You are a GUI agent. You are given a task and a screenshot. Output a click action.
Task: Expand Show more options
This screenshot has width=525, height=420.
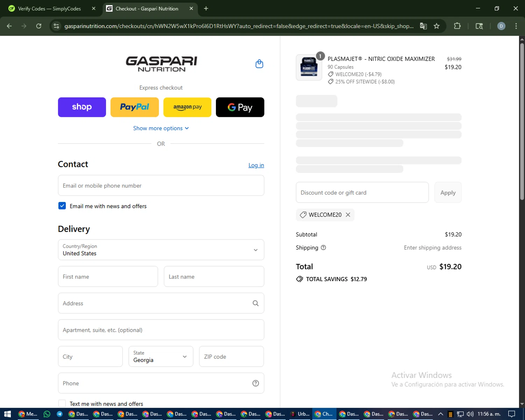(x=161, y=128)
